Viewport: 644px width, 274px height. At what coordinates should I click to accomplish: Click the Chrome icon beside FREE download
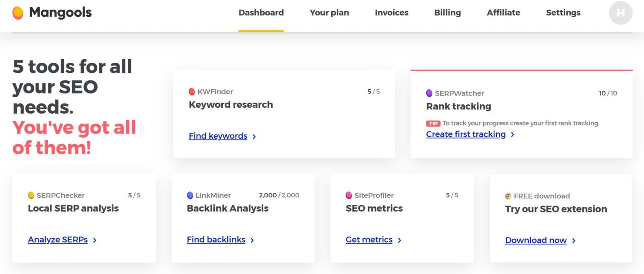(x=508, y=196)
